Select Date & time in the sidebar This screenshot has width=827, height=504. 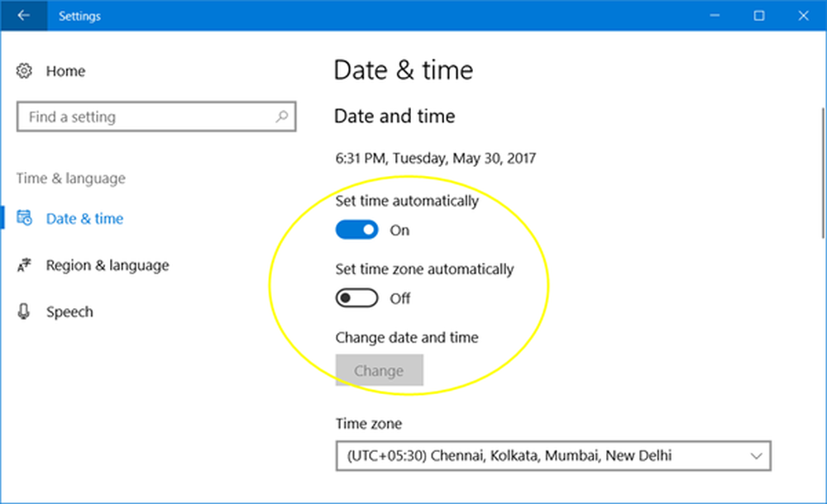(84, 218)
